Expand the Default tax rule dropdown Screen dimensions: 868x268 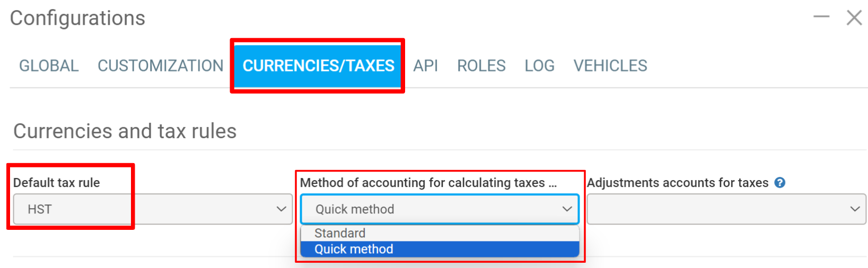153,209
